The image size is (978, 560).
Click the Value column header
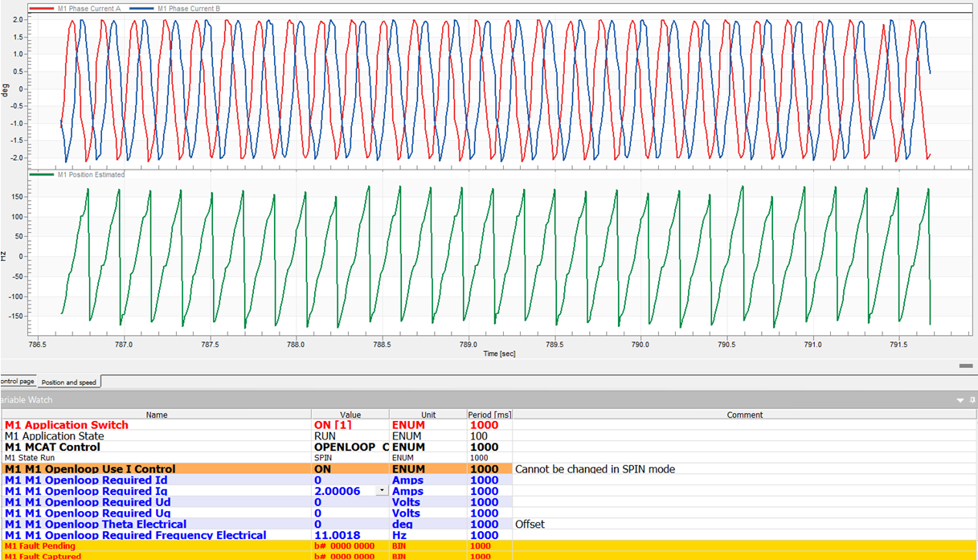pyautogui.click(x=350, y=415)
